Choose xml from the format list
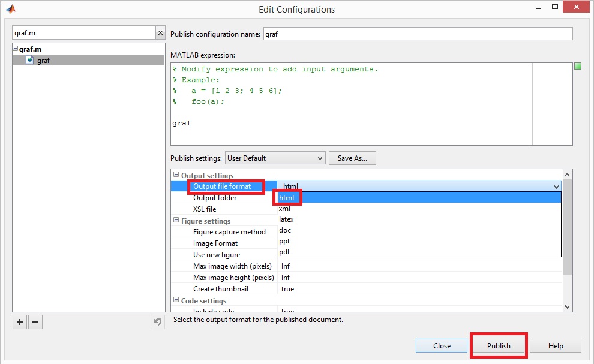The width and height of the screenshot is (594, 364). pyautogui.click(x=419, y=208)
